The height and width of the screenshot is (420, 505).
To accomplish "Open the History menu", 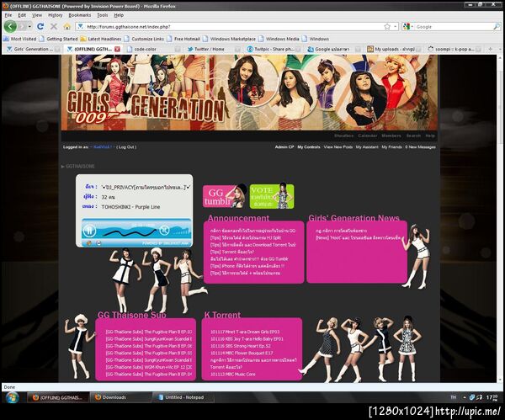I will (x=55, y=15).
